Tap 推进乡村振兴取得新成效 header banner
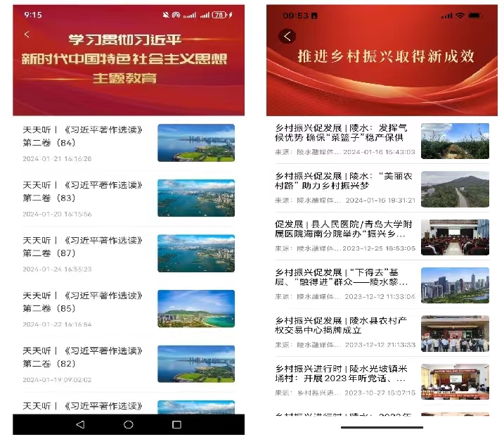504x444 pixels. tap(387, 56)
